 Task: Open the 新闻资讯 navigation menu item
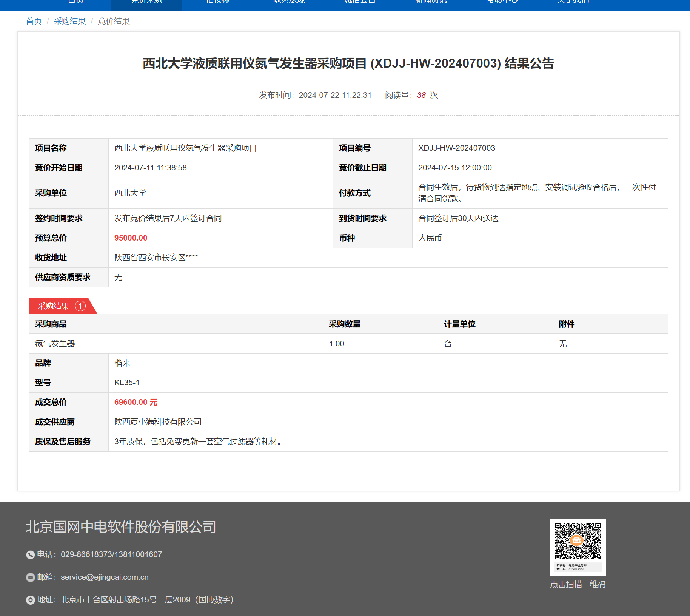431,2
